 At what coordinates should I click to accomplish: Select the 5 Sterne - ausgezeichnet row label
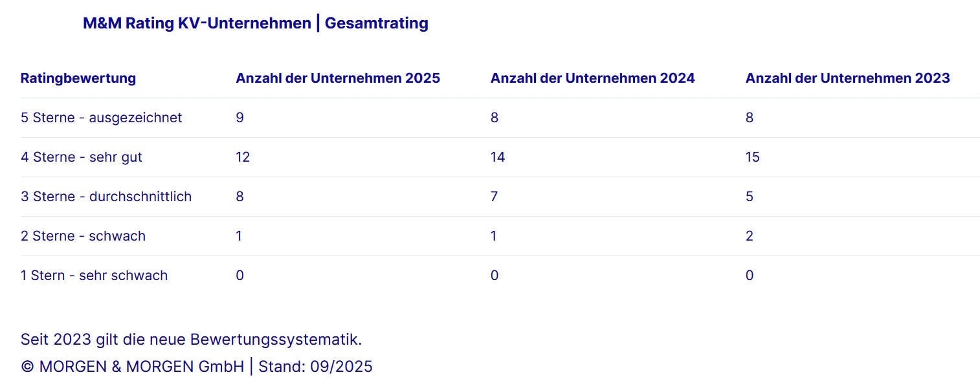tap(102, 118)
